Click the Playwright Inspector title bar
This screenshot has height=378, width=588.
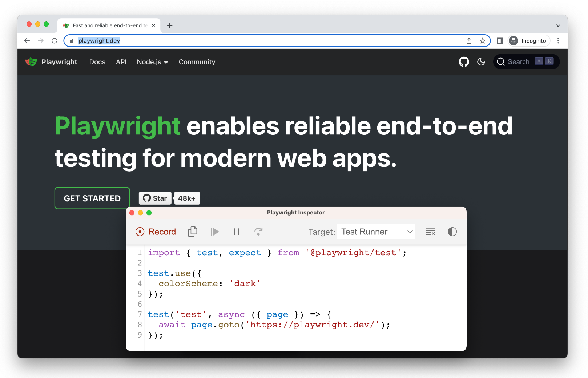[296, 213]
